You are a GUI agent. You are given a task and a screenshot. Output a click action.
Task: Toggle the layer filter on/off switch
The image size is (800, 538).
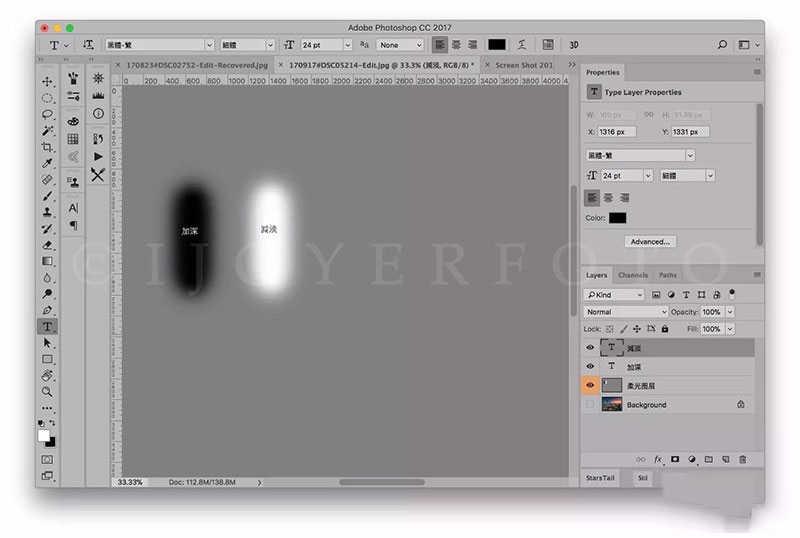pos(732,293)
